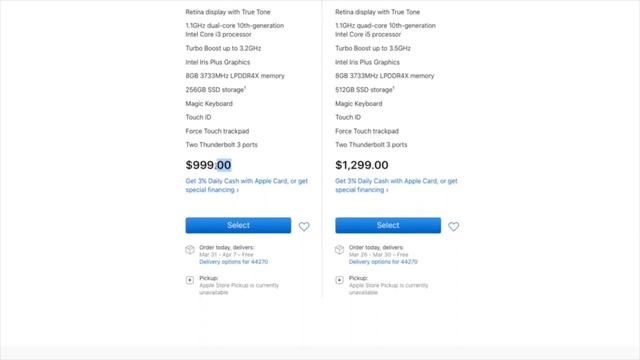The height and width of the screenshot is (360, 640).
Task: Click the Pickup store icon for $1,299.00 model
Action: 340,280
